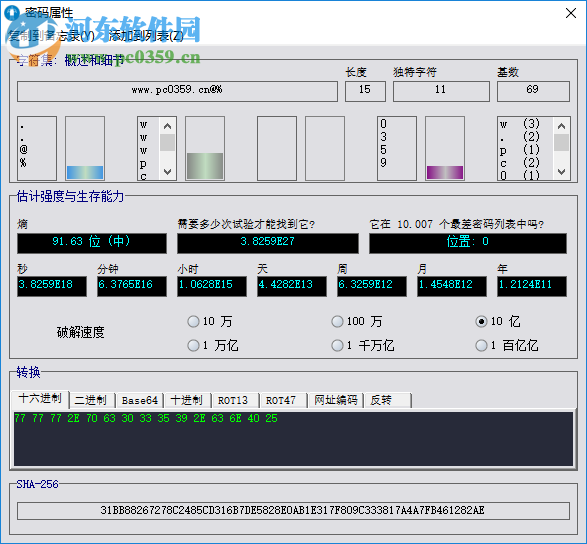587x544 pixels.
Task: Select cracking speed 10 亿
Action: pyautogui.click(x=498, y=321)
